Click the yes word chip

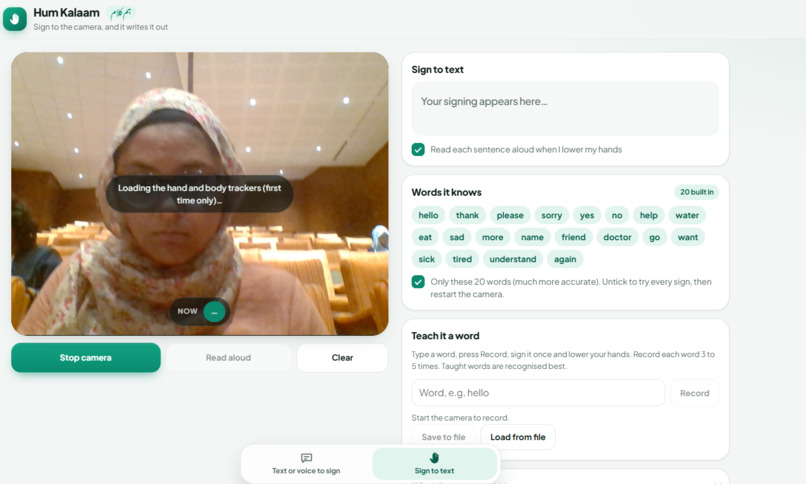pos(587,215)
